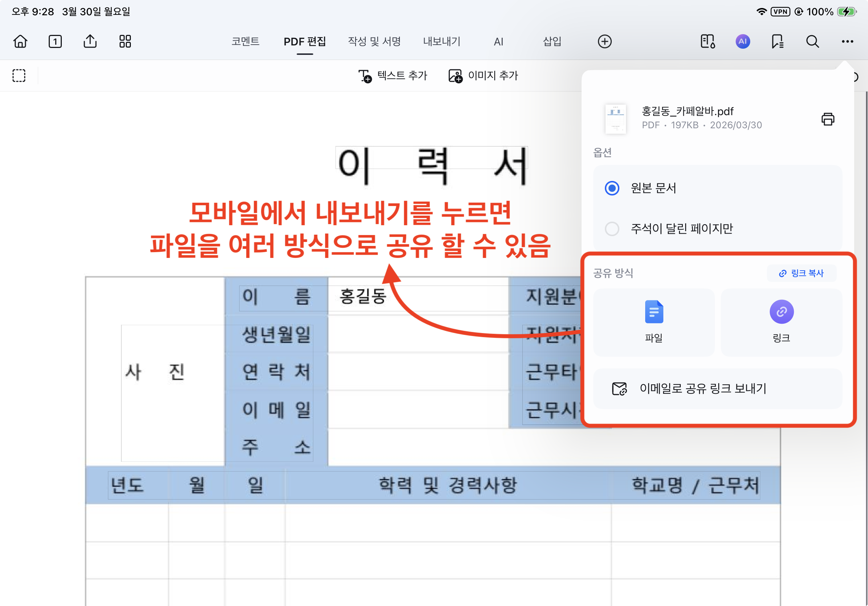
Task: Select 주석이 달린 페이지만 radio option
Action: 612,228
